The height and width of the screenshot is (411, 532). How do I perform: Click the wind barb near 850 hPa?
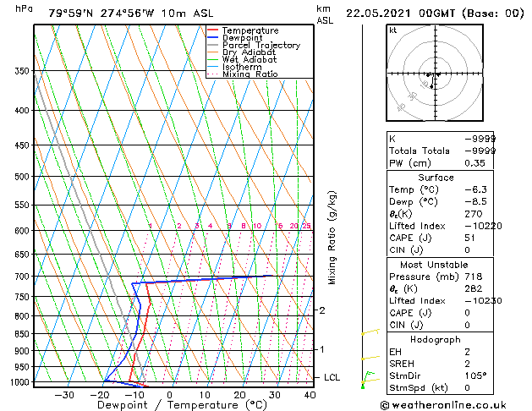click(x=370, y=332)
